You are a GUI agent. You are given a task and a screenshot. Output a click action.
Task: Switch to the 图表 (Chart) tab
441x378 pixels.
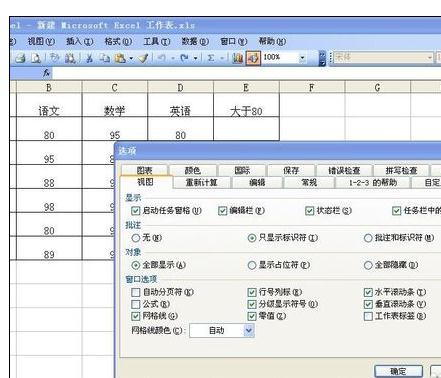point(144,170)
